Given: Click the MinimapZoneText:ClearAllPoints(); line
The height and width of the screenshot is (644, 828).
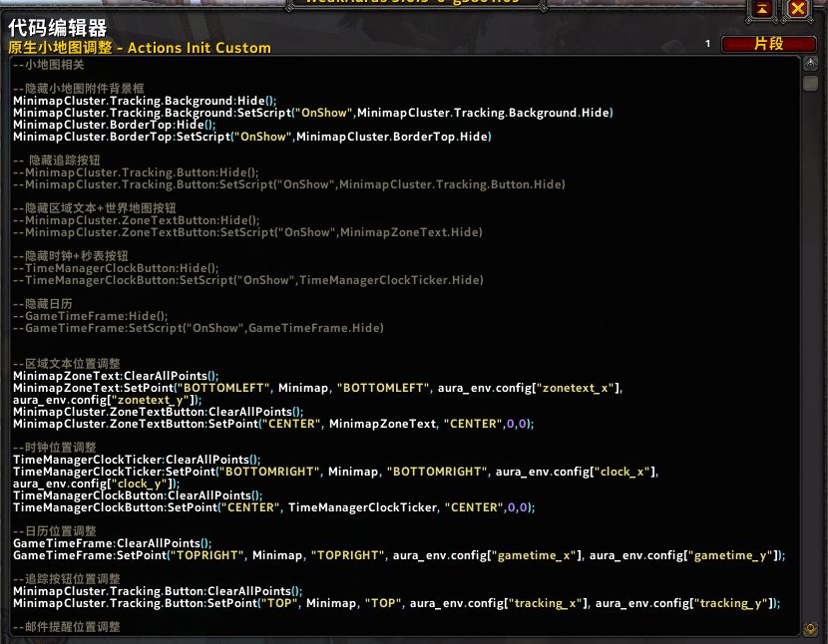Looking at the screenshot, I should tap(116, 376).
